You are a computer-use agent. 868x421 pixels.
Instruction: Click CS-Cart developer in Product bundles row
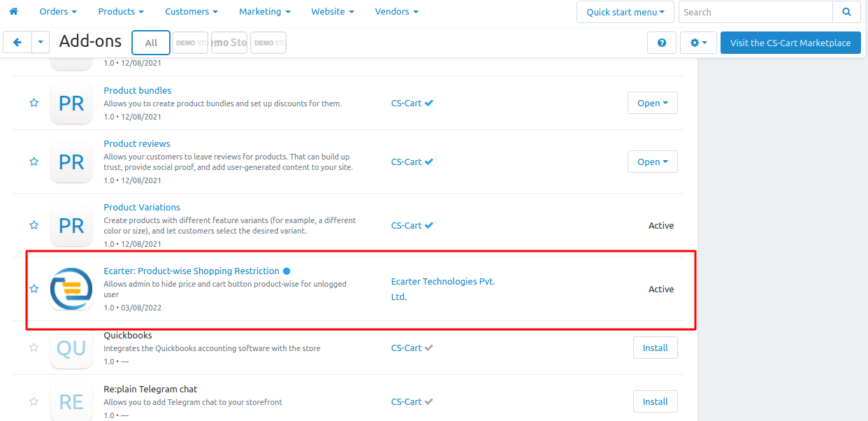pyautogui.click(x=407, y=103)
